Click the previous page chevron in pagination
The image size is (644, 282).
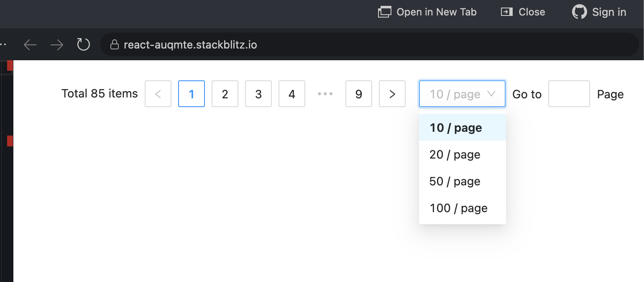158,94
